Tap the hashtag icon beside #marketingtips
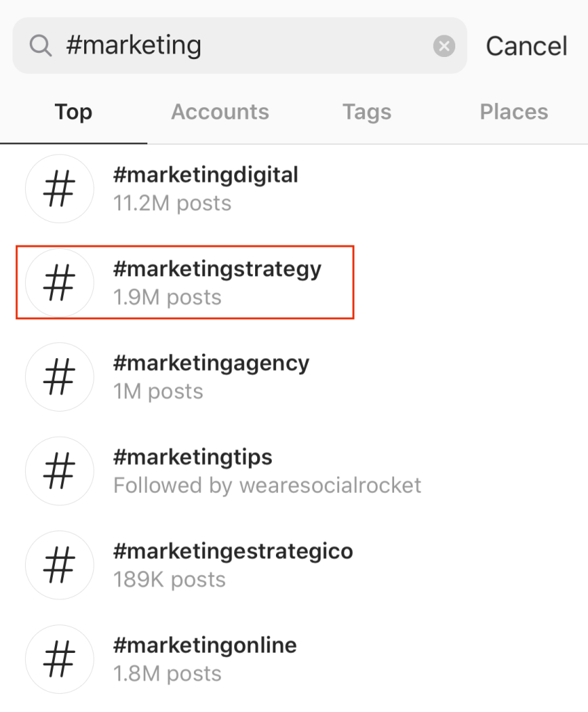Screen dimensions: 588x712 pyautogui.click(x=60, y=471)
